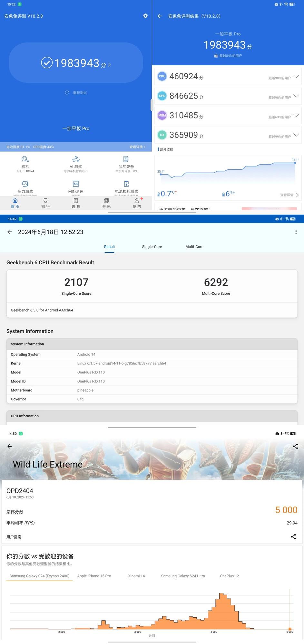The height and width of the screenshot is (644, 304).
Task: Go back from Wild Life Extreme page
Action: 10,446
